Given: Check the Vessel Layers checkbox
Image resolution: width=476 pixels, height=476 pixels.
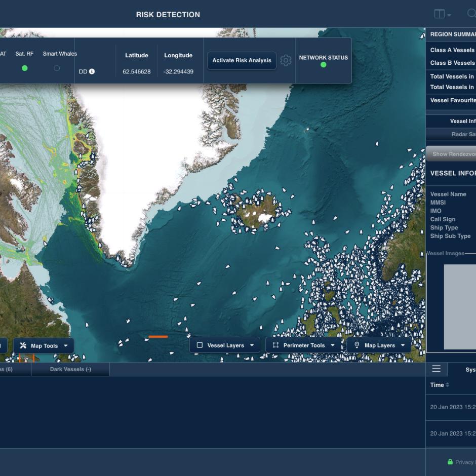Looking at the screenshot, I should tap(200, 345).
